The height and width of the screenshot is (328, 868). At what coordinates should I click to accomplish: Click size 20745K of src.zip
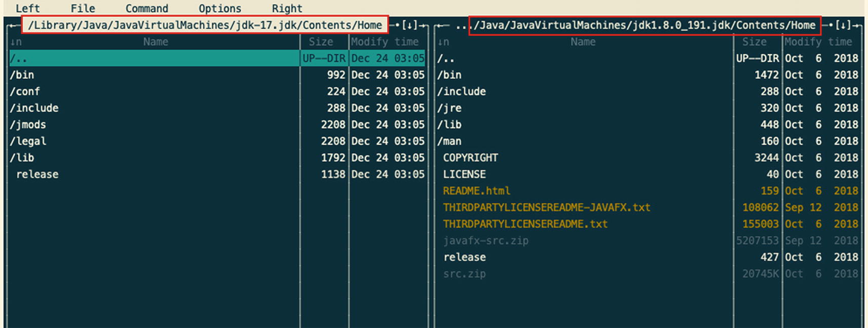(761, 274)
